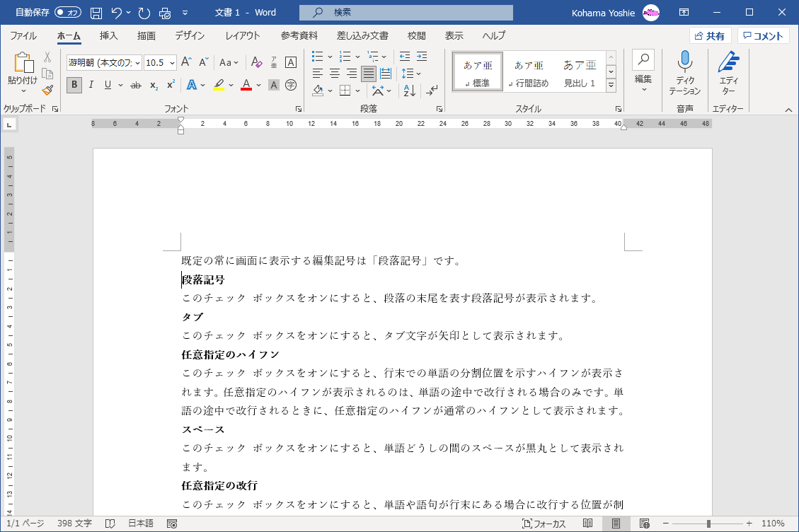Decrease font size with shrink font icon
Image resolution: width=799 pixels, height=532 pixels.
click(203, 62)
